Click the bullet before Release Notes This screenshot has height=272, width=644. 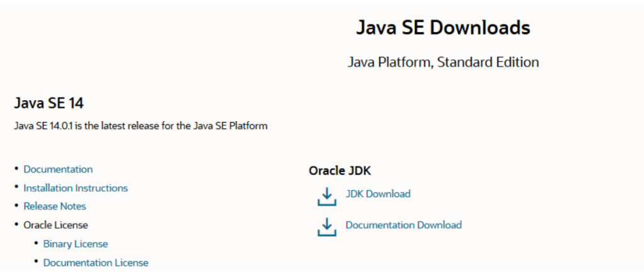point(16,207)
